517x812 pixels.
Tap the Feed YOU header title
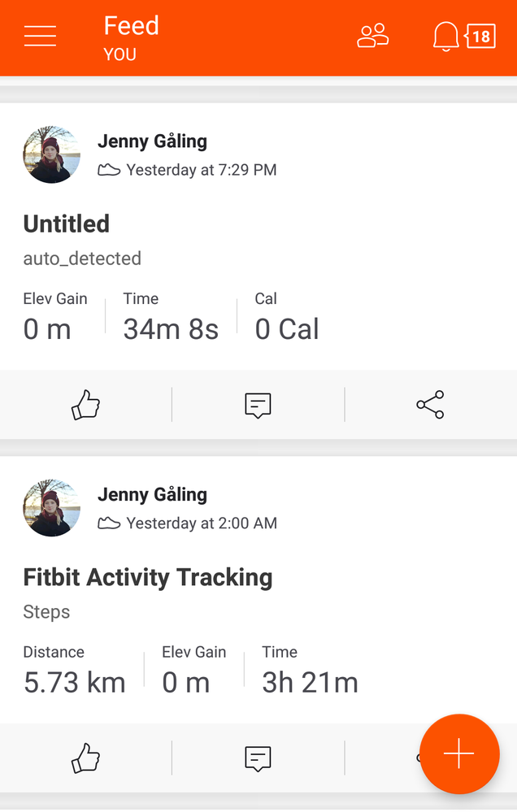(x=131, y=38)
